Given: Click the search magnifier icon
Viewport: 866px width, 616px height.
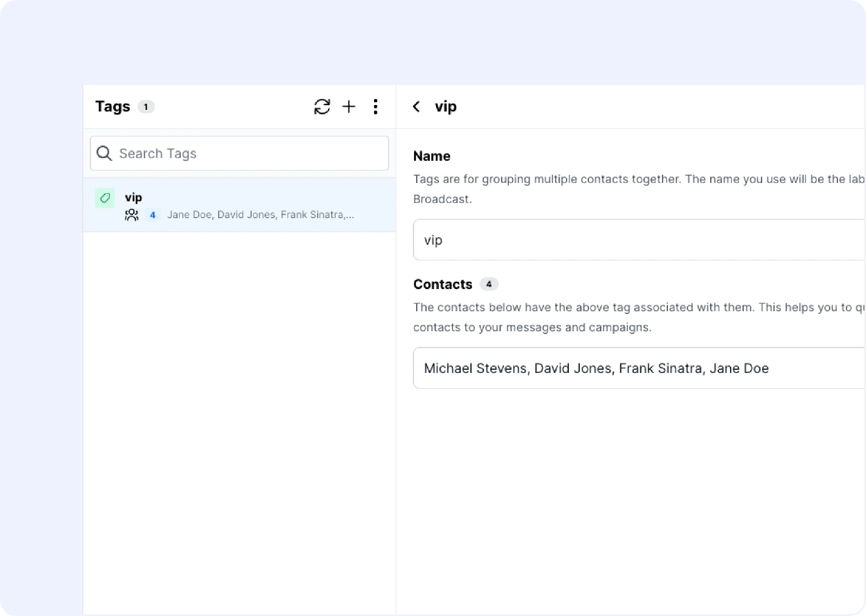Looking at the screenshot, I should 104,153.
